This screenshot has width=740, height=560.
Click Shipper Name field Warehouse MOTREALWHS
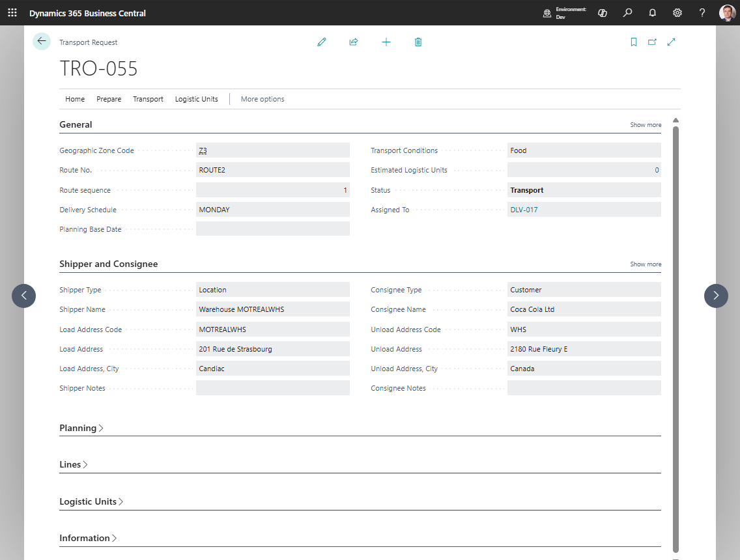click(273, 309)
